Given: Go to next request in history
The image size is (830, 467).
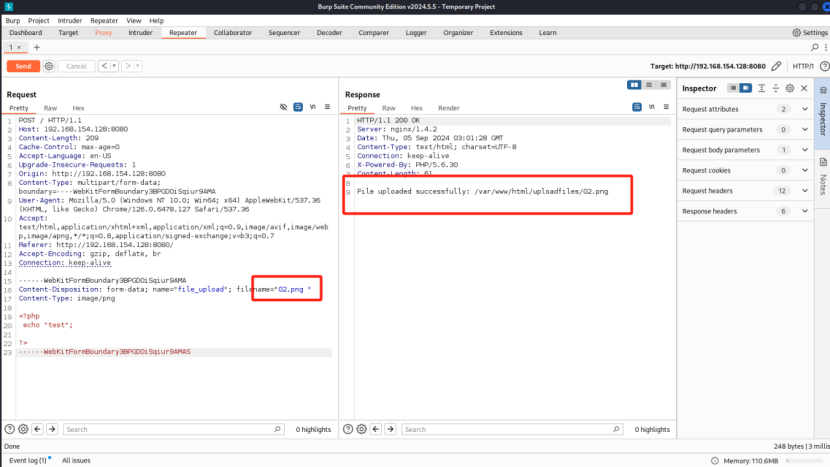Looking at the screenshot, I should pos(128,66).
